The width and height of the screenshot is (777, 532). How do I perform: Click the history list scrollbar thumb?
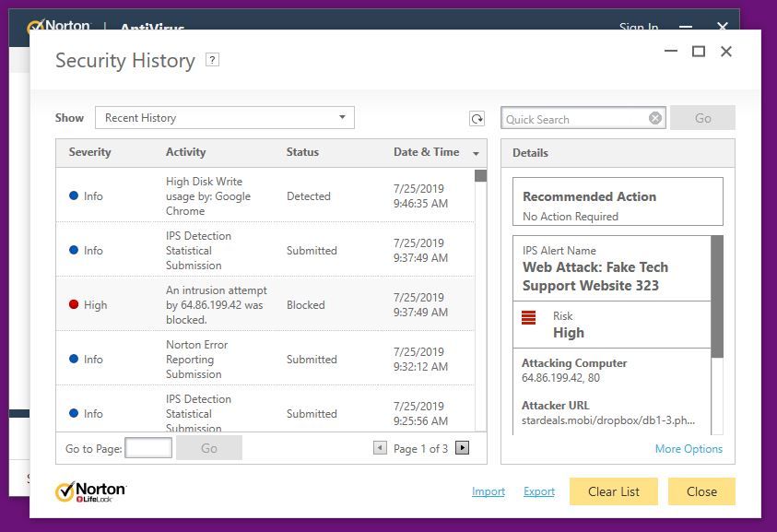(480, 175)
